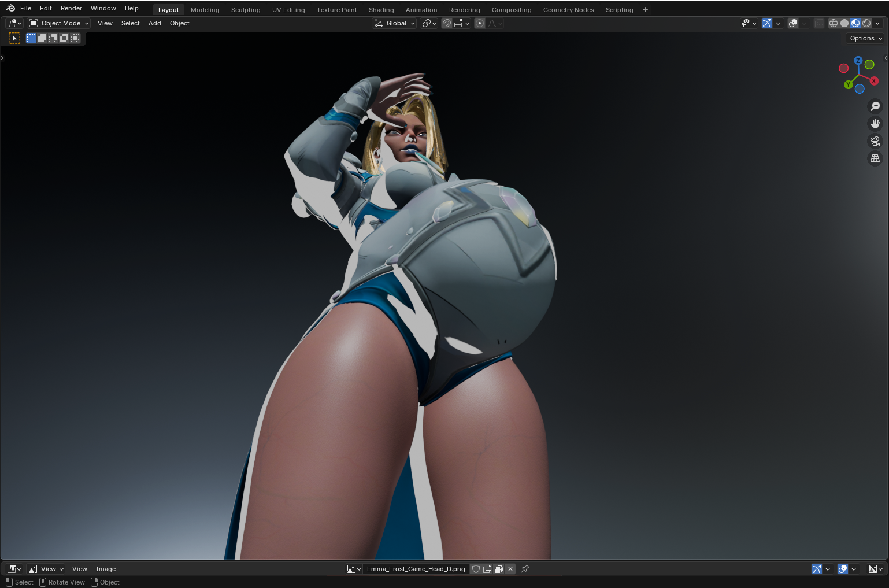The height and width of the screenshot is (588, 889).
Task: Open the Help menu
Action: 132,8
